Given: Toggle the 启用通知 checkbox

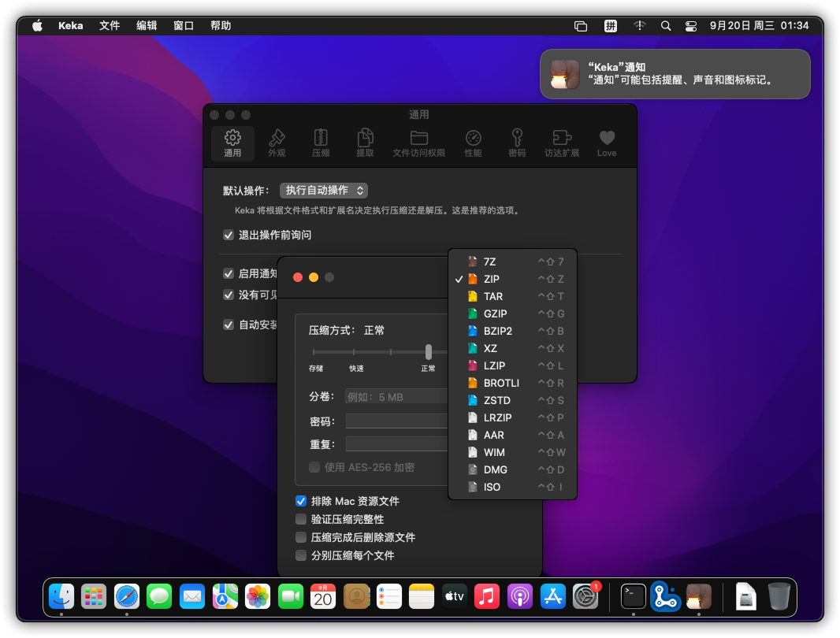Looking at the screenshot, I should pos(229,274).
